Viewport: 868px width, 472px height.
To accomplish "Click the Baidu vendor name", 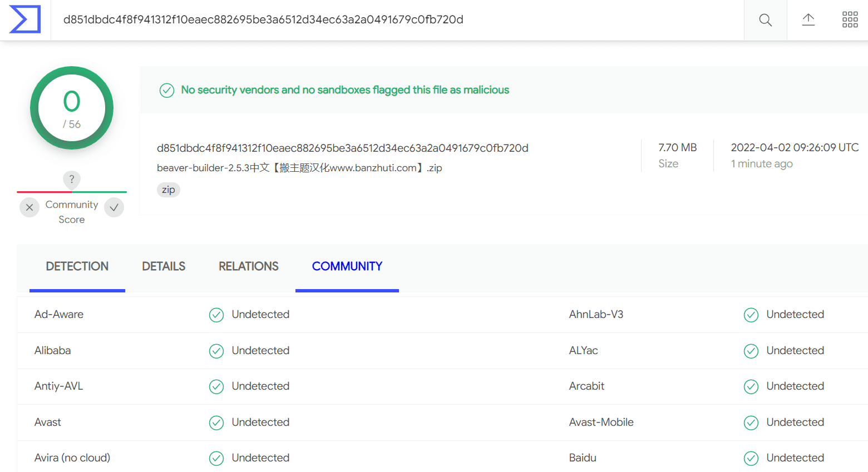I will click(583, 458).
